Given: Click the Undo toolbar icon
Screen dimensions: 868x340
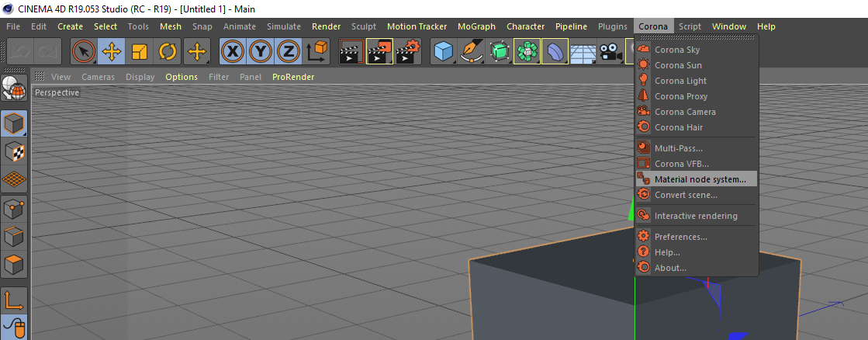Looking at the screenshot, I should click(20, 52).
